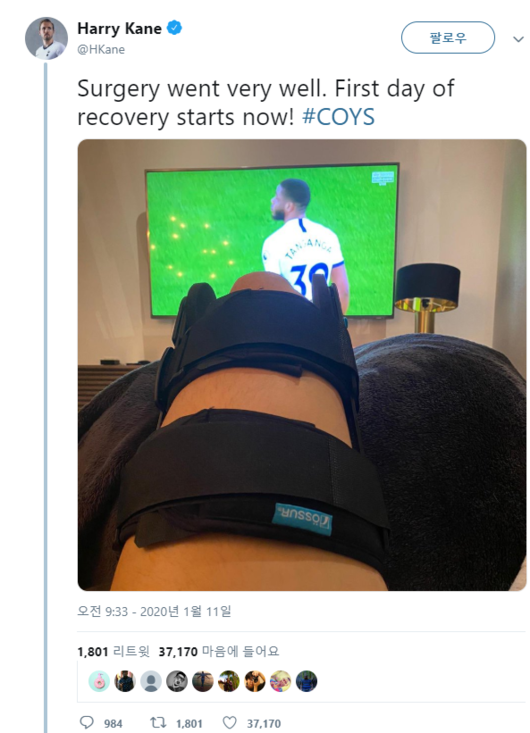530x733 pixels.
Task: Click the last liker avatar in the row
Action: pyautogui.click(x=306, y=682)
